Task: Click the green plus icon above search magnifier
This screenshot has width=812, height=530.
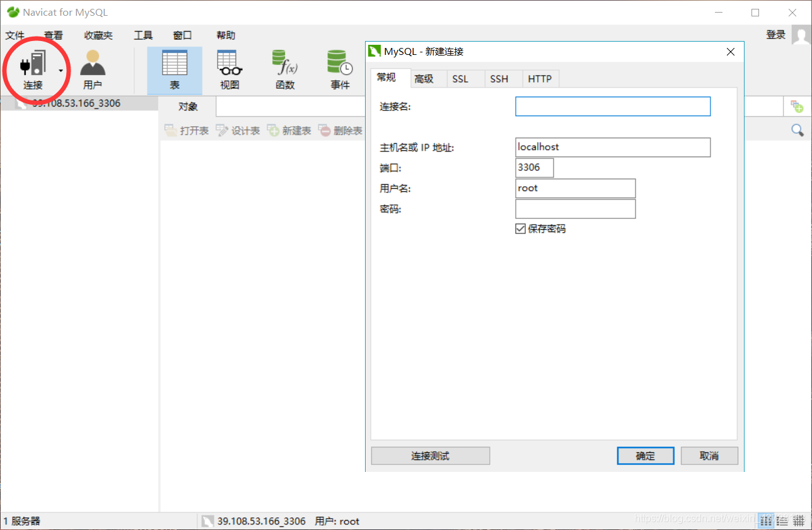Action: 797,107
